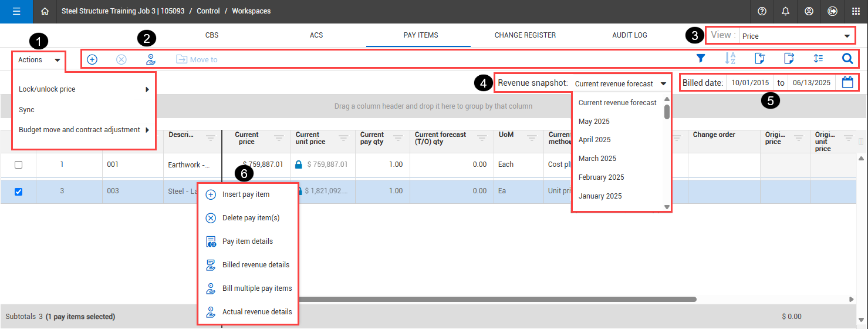Check the checkbox for pay item row 1
This screenshot has width=868, height=329.
[18, 165]
